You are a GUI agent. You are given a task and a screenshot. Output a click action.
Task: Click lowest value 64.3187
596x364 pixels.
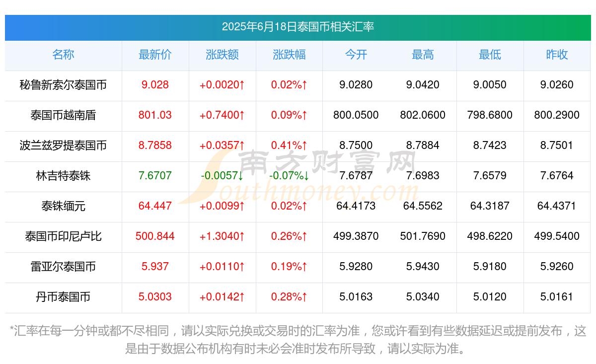click(490, 206)
